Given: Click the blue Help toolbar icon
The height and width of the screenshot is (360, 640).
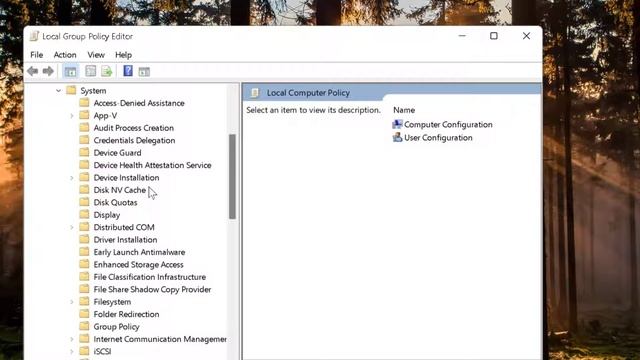Looking at the screenshot, I should click(128, 71).
